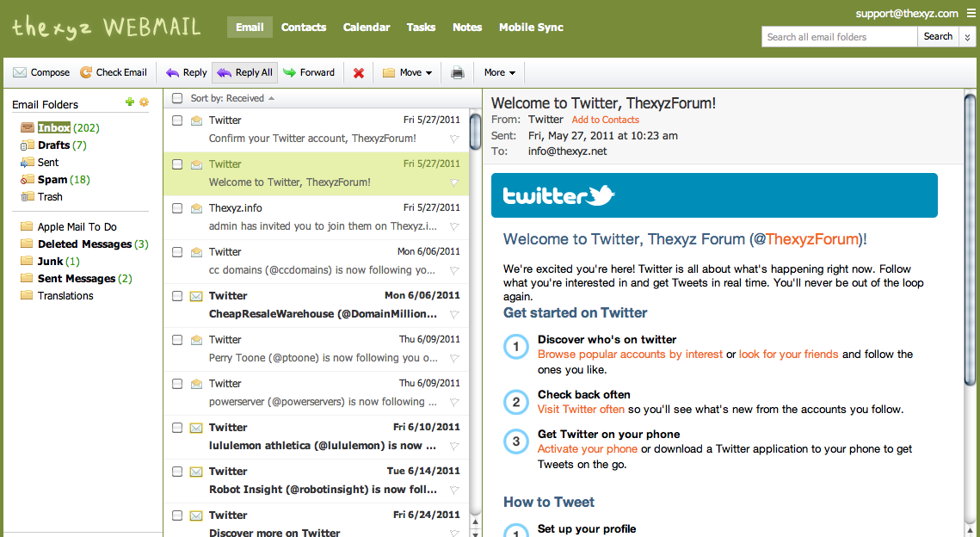The image size is (980, 537).
Task: Click the green Forward arrow icon
Action: 289,72
